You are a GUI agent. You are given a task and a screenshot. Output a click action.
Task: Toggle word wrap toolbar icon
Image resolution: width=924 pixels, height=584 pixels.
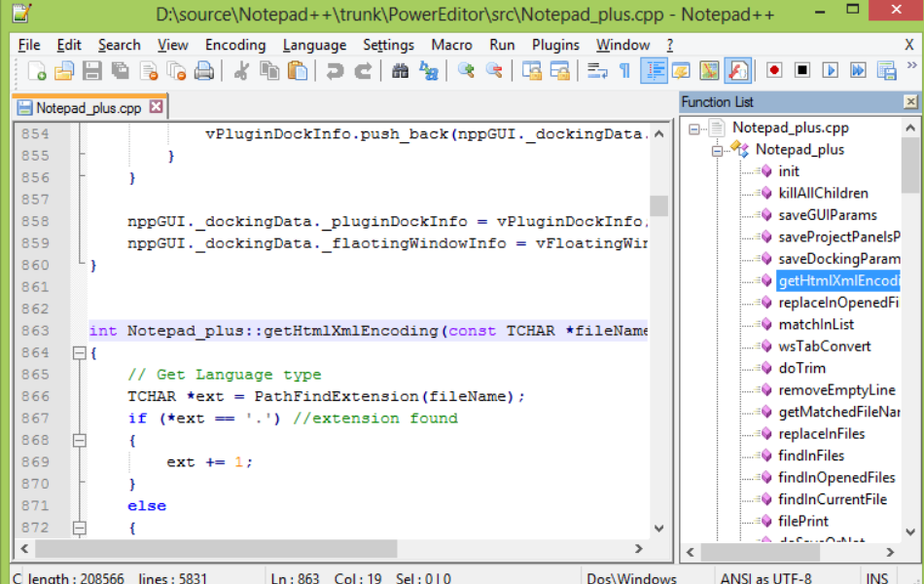point(597,71)
